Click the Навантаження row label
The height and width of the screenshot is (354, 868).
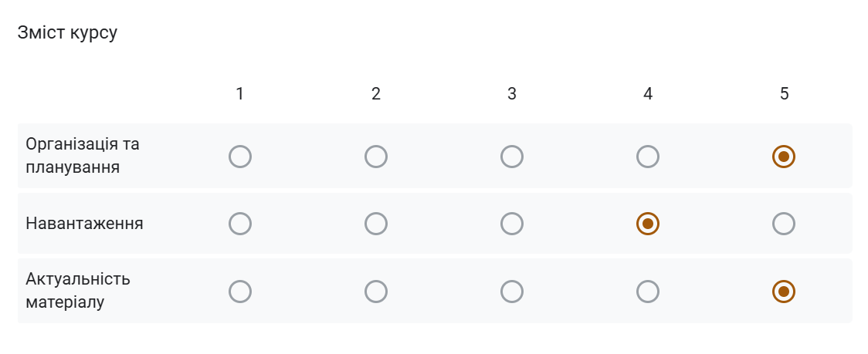[84, 224]
